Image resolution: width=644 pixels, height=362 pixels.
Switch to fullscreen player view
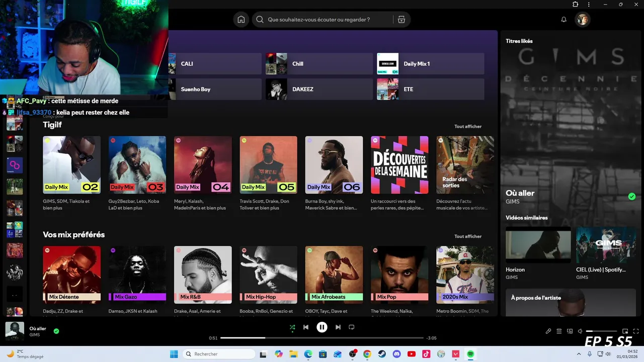(x=636, y=331)
